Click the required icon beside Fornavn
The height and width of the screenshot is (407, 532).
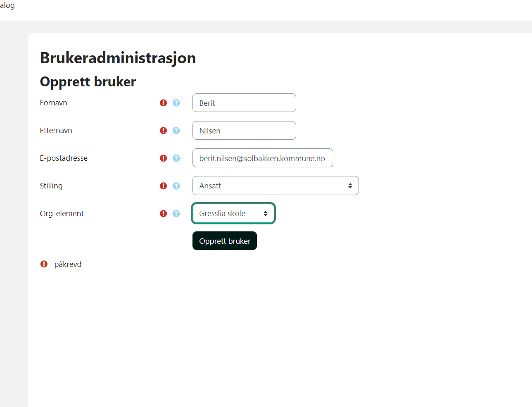(x=164, y=103)
